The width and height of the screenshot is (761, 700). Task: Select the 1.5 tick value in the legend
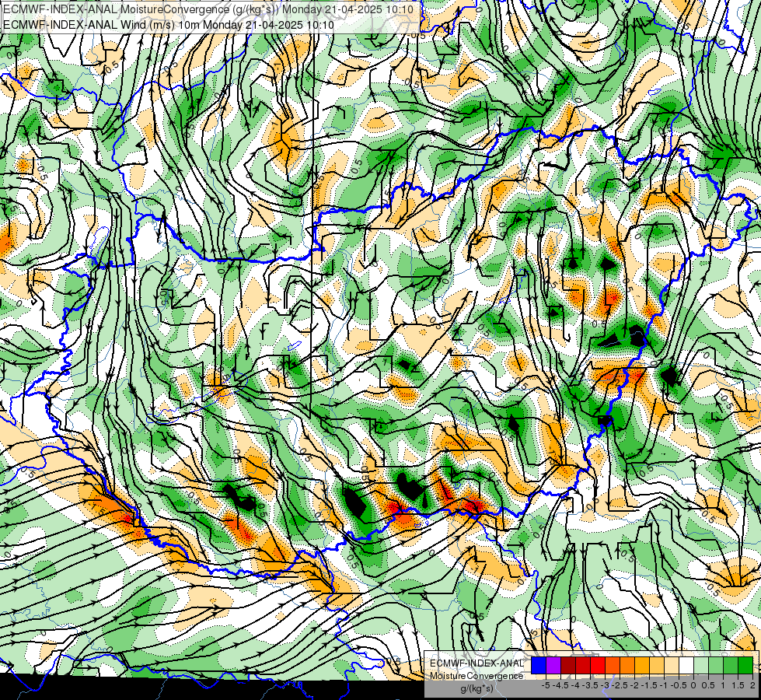click(737, 685)
